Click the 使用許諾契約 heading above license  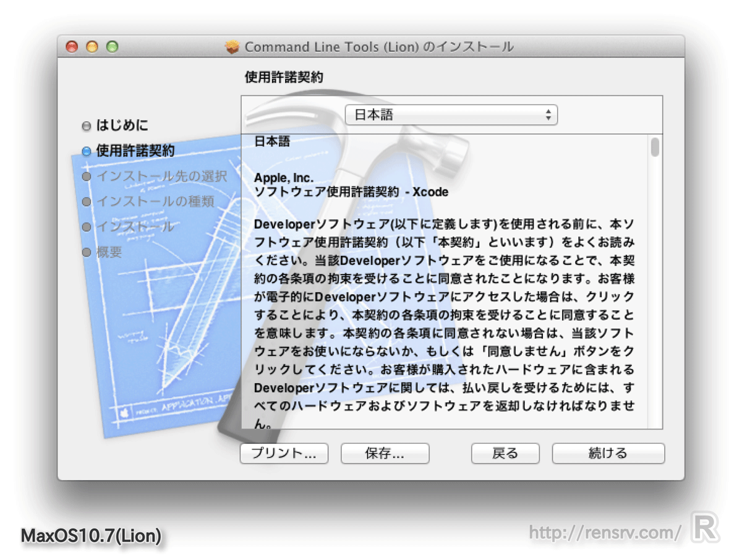(284, 77)
